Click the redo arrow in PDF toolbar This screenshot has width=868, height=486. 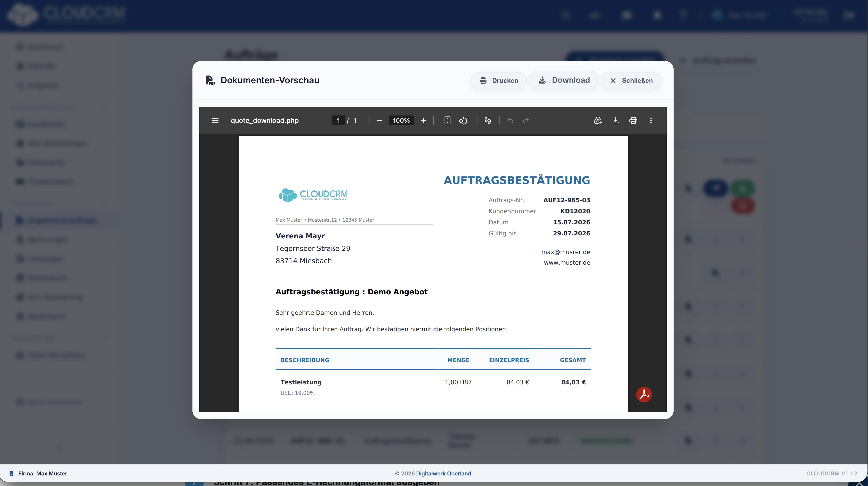(x=526, y=120)
